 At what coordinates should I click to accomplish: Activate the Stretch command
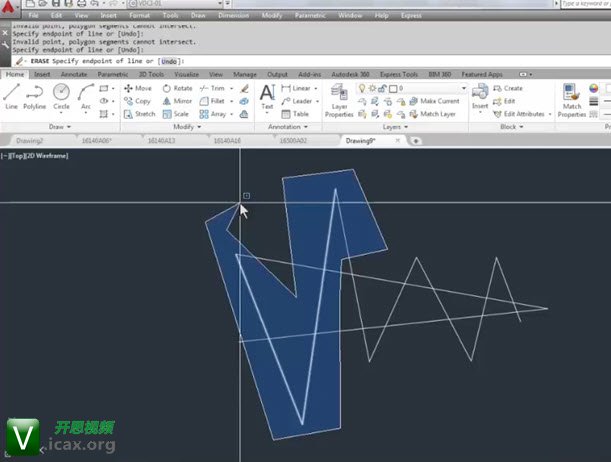(x=140, y=114)
